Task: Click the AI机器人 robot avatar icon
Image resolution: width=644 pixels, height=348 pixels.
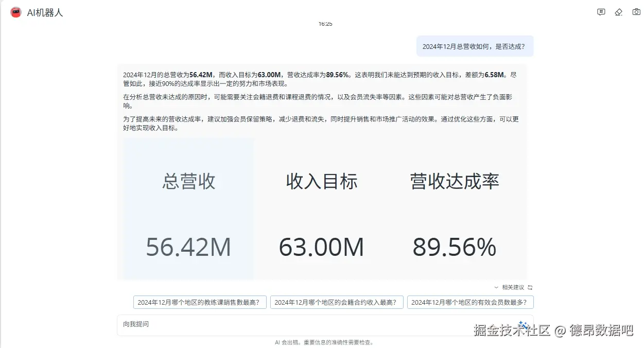Action: click(16, 12)
